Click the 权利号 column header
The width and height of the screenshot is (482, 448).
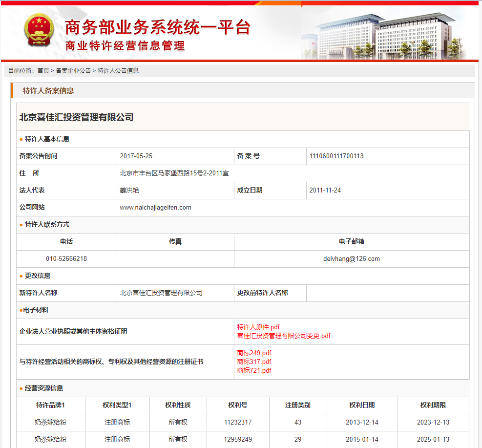click(238, 405)
